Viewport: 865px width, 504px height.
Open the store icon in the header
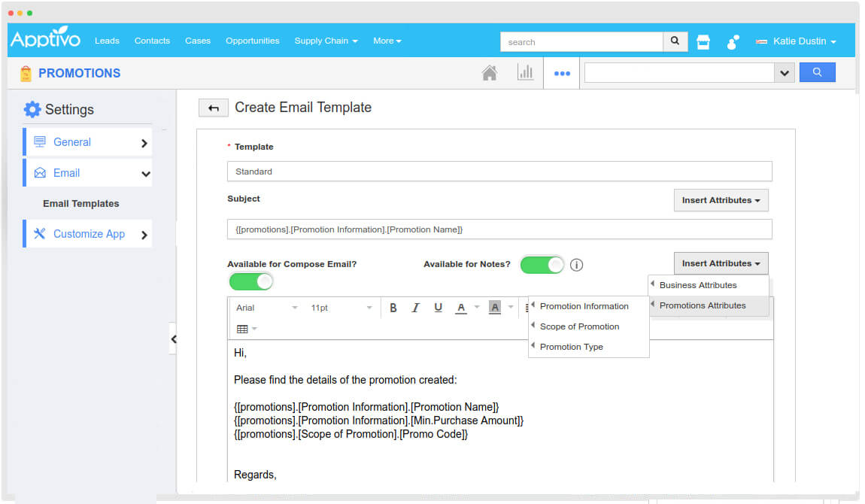pos(703,41)
